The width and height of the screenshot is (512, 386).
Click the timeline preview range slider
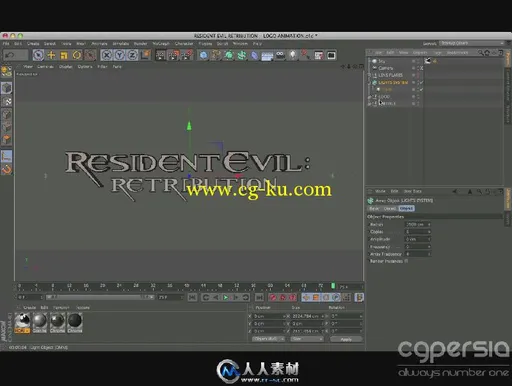tap(100, 297)
